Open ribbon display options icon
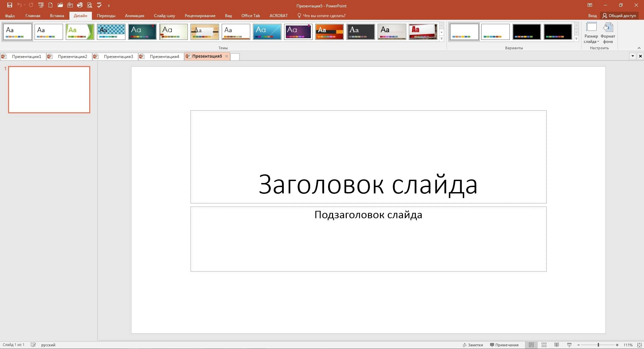Screen dimensions: 644x349 [x=590, y=5]
